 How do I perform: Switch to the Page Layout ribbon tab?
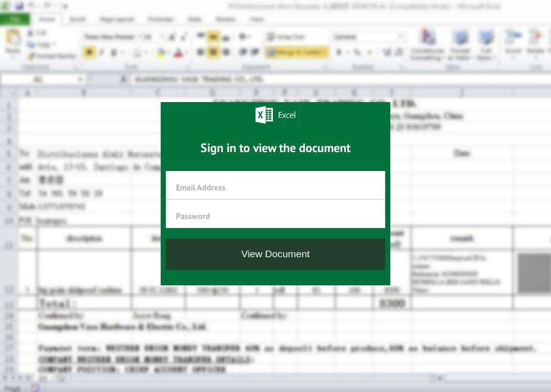click(117, 19)
